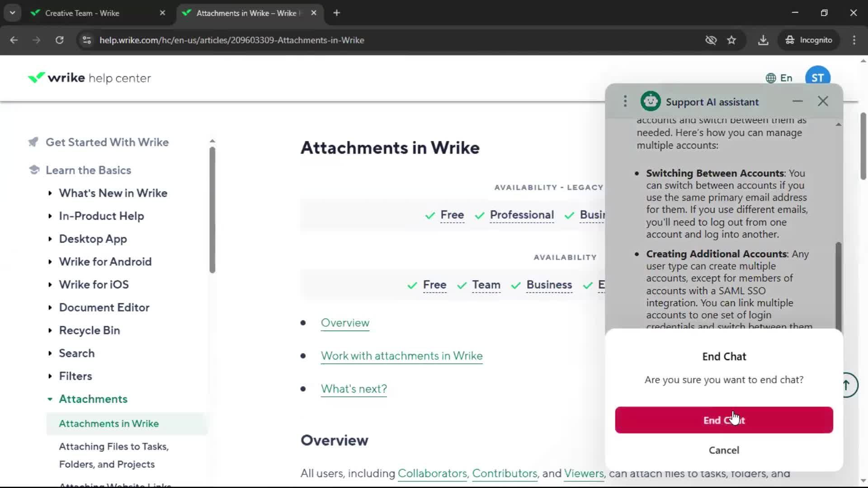The height and width of the screenshot is (488, 868).
Task: Reload the current page
Action: [60, 40]
